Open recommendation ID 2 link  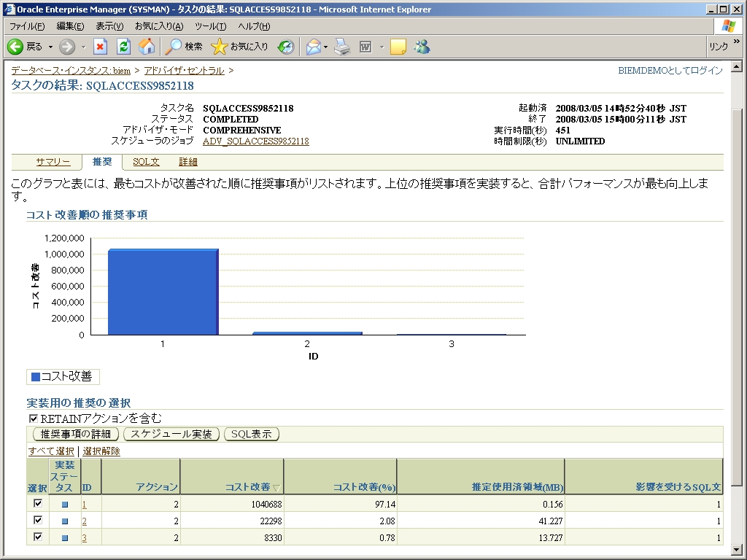pyautogui.click(x=85, y=521)
